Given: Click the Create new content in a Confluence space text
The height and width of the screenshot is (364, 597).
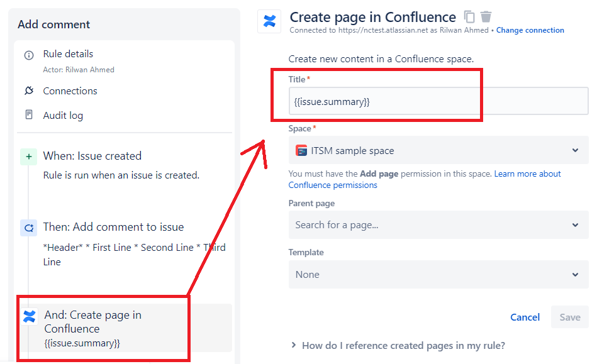Looking at the screenshot, I should tap(381, 59).
